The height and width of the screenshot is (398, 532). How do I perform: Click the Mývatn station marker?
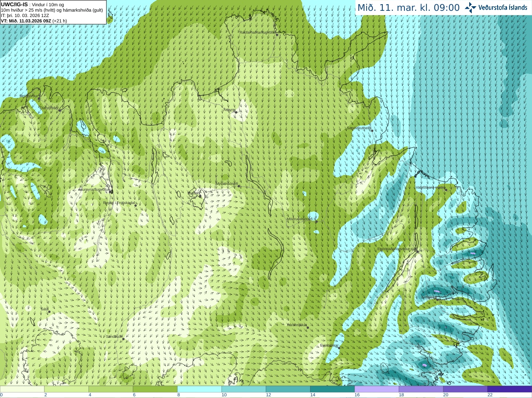(x=200, y=196)
